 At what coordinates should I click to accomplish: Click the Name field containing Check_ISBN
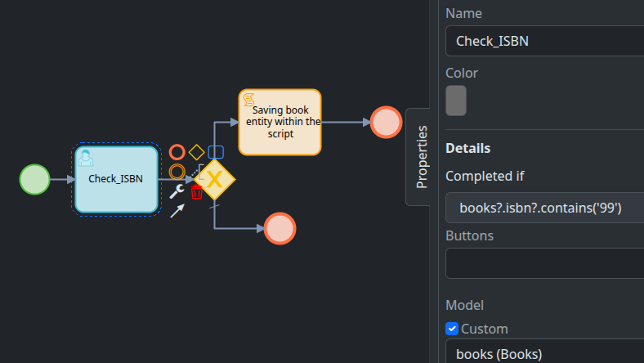click(544, 41)
